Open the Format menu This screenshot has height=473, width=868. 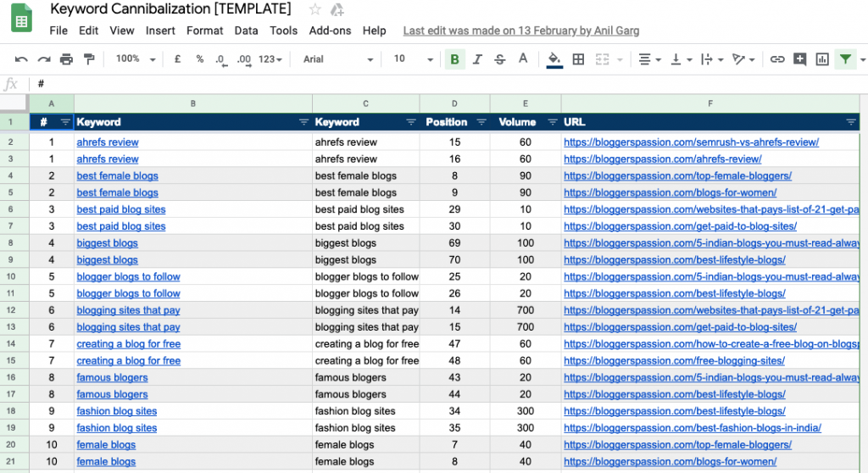click(205, 31)
